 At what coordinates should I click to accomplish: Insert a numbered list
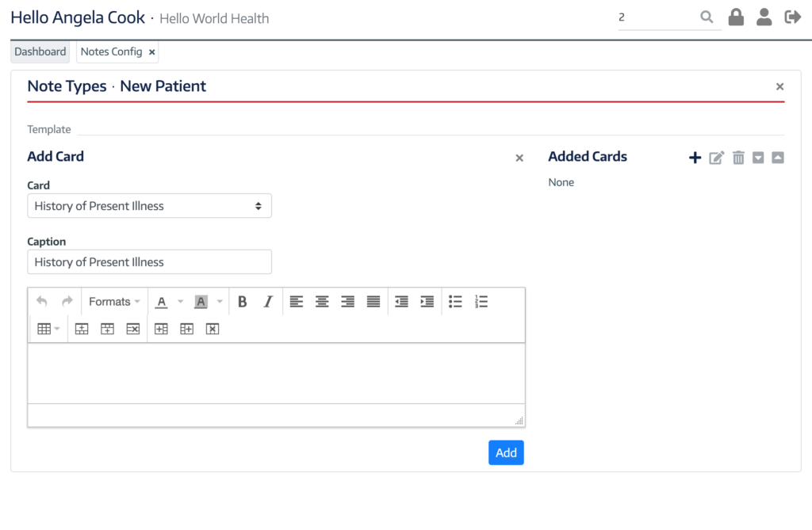click(481, 302)
